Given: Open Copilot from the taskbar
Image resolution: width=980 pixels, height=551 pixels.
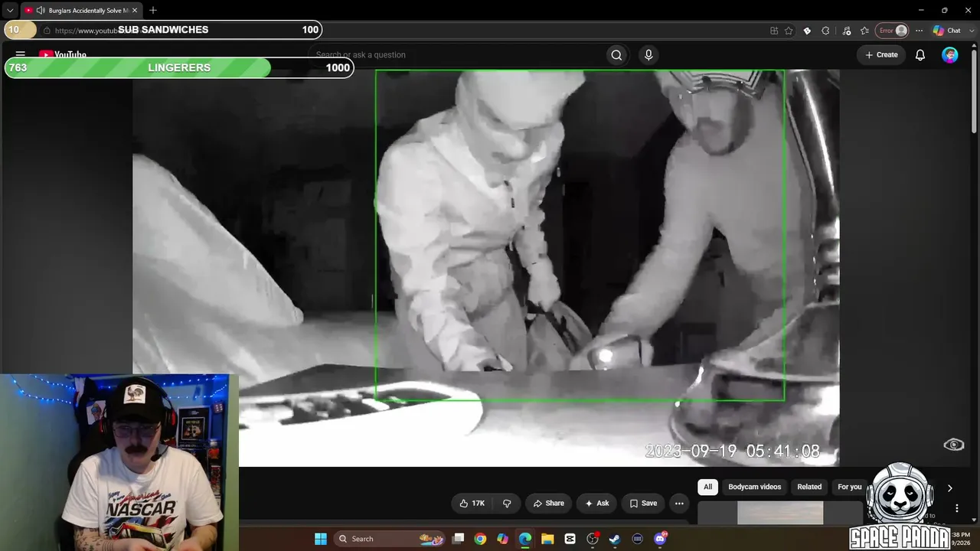Looking at the screenshot, I should point(502,539).
